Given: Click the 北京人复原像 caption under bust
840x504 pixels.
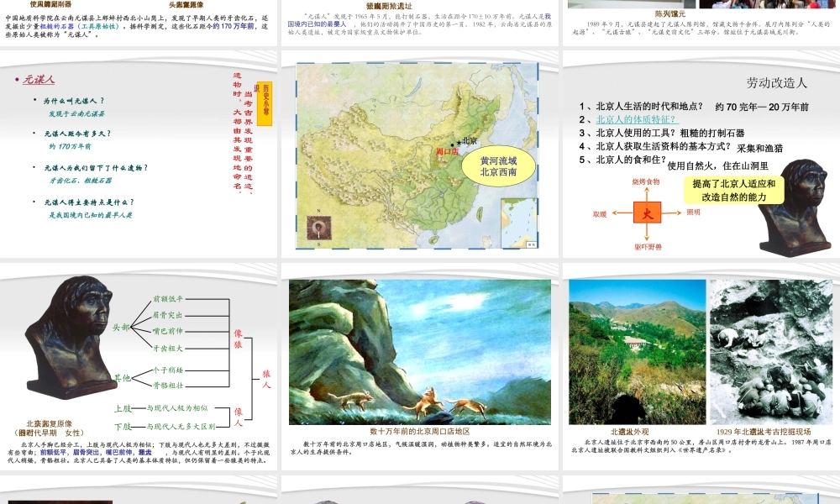Looking at the screenshot, I should (50, 423).
